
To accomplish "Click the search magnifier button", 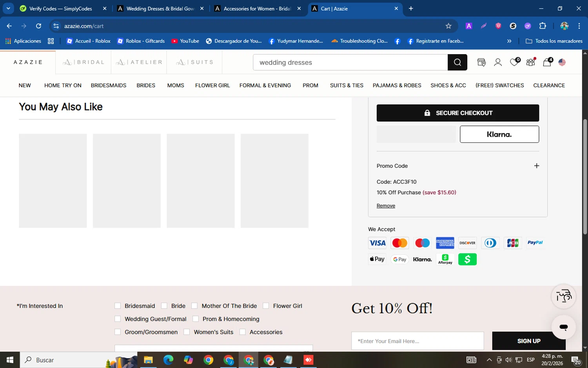I will (x=457, y=62).
